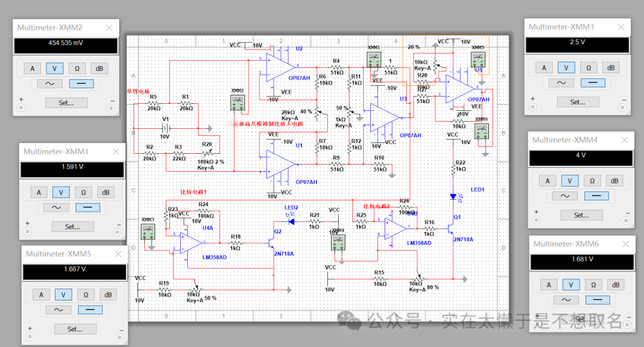
Task: Toggle V mode on Multimeter-XMM4
Action: [x=570, y=180]
